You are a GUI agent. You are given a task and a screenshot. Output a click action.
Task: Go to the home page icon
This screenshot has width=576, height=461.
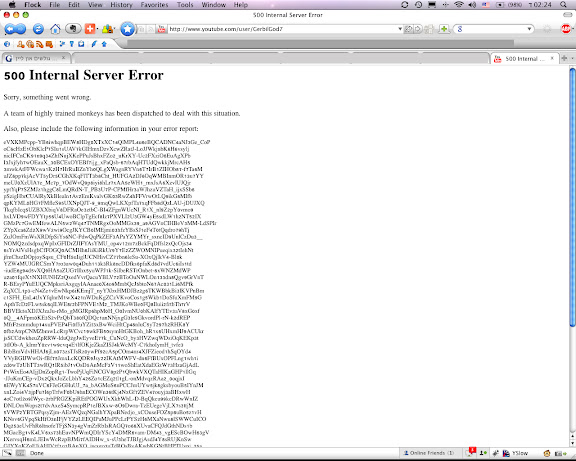coord(55,29)
